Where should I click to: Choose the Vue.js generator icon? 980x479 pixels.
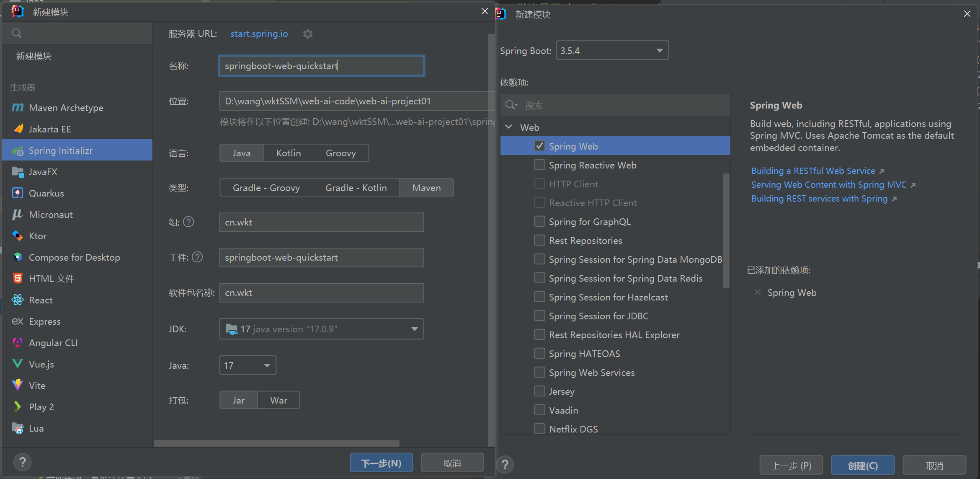[x=18, y=364]
